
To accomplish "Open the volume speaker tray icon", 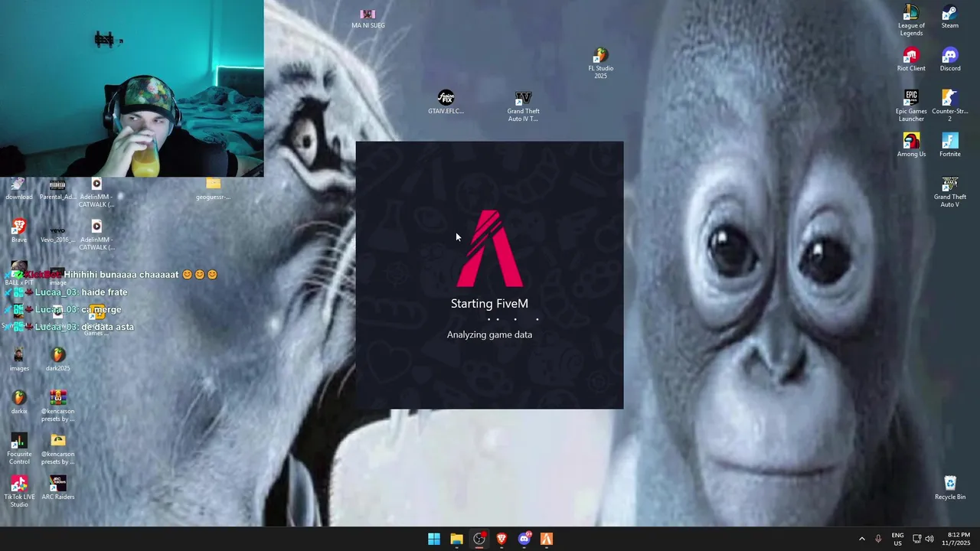I will (x=929, y=539).
